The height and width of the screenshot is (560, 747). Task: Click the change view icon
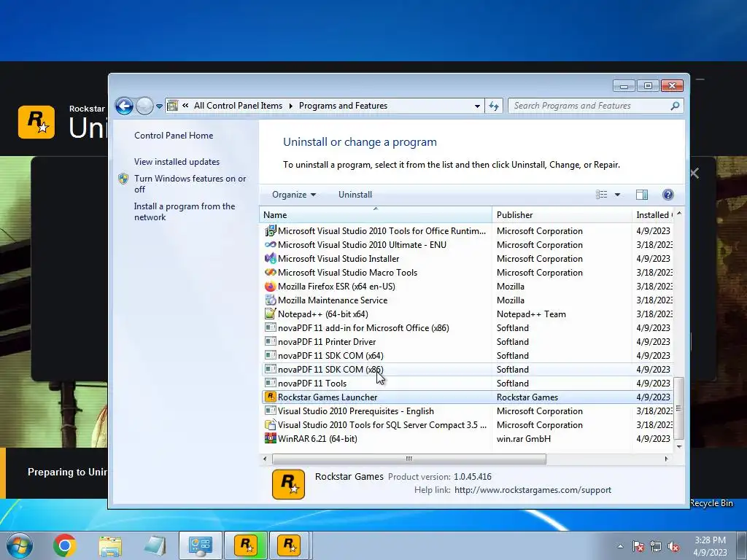click(x=601, y=194)
